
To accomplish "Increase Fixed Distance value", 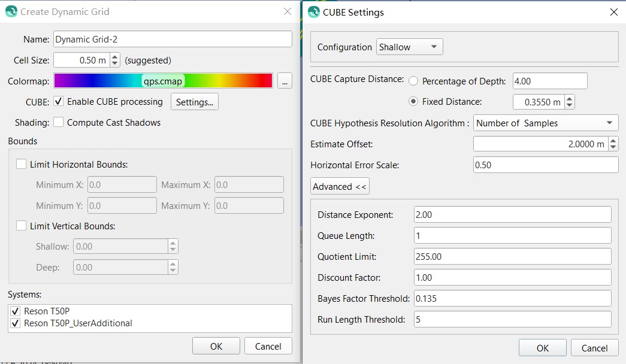I will click(569, 98).
